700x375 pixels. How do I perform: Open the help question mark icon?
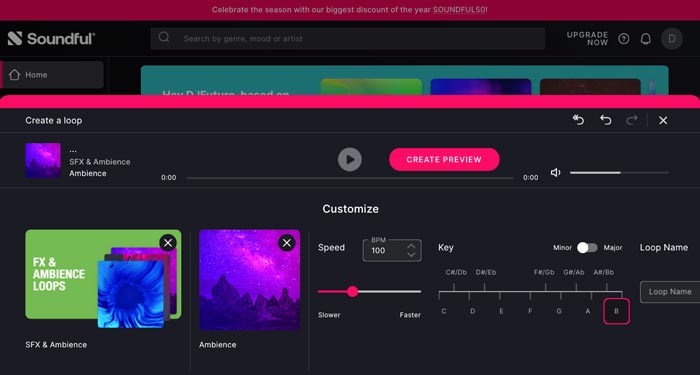[624, 39]
